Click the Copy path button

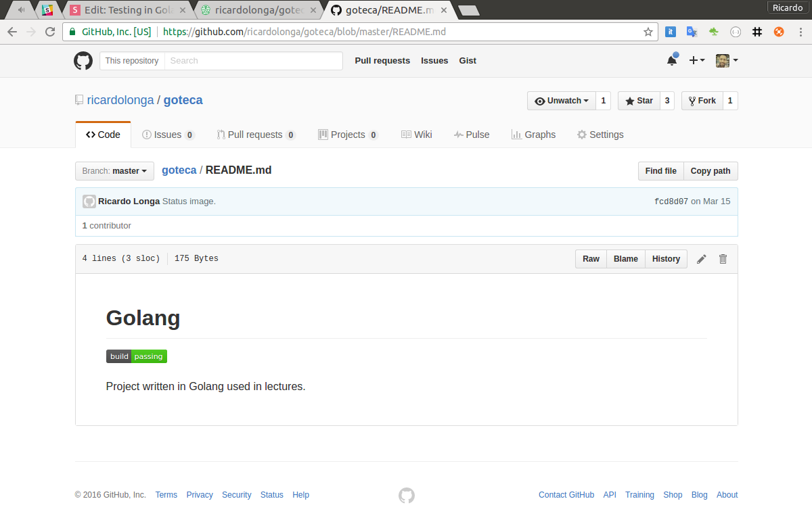[x=710, y=171]
